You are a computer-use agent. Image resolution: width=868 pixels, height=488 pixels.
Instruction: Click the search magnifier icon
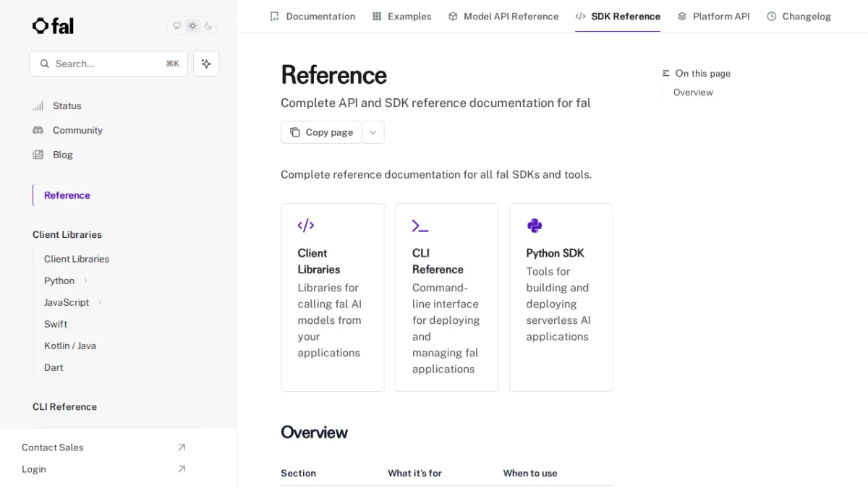(45, 64)
